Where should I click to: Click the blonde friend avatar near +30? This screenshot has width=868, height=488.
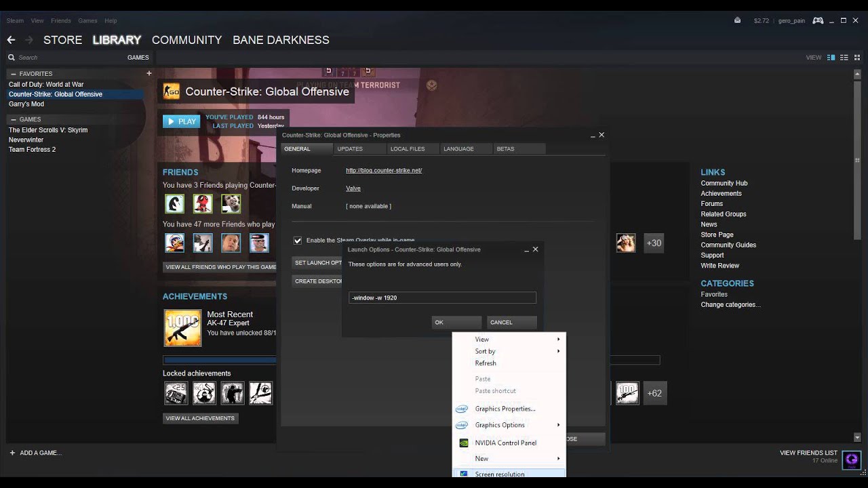626,243
